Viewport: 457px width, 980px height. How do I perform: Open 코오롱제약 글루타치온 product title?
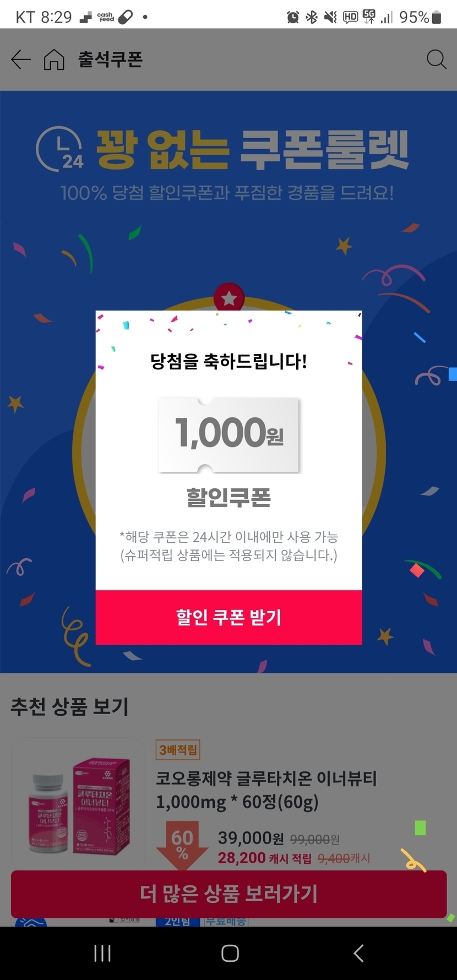(x=266, y=790)
